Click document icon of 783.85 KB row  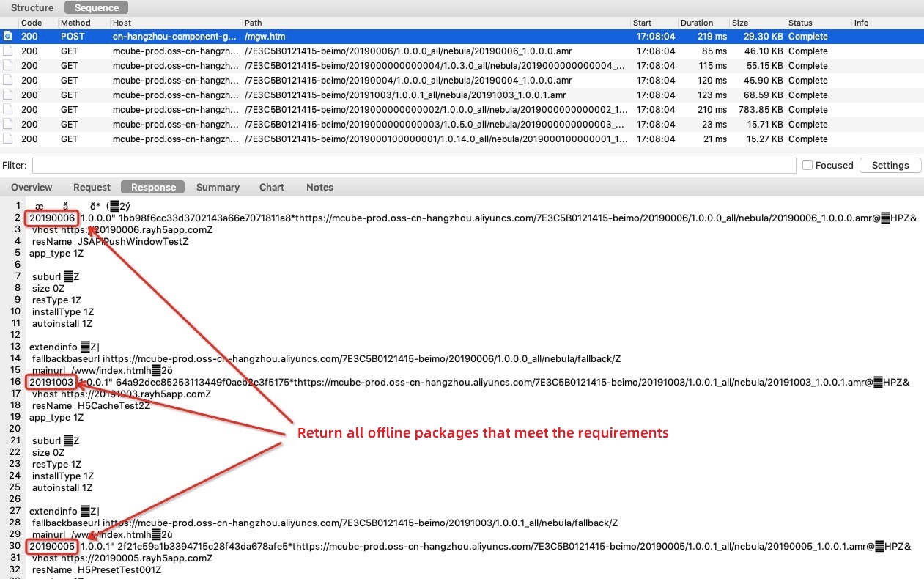tap(7, 110)
